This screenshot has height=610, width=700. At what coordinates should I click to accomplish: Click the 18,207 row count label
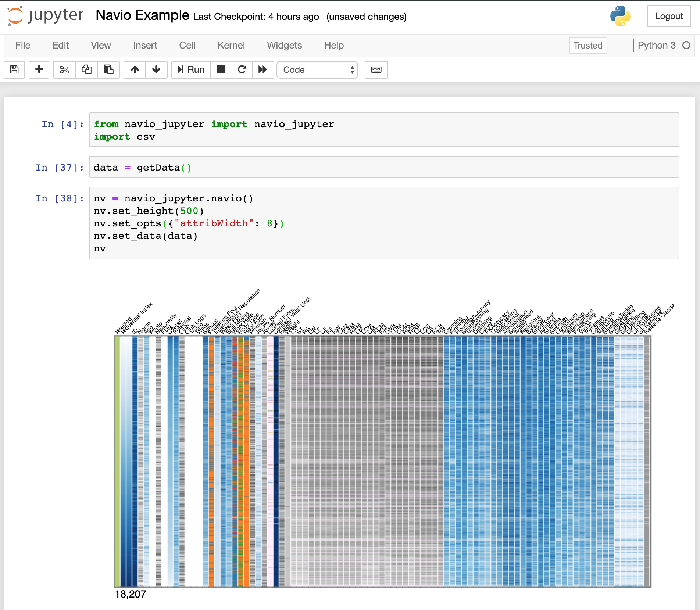pyautogui.click(x=131, y=594)
